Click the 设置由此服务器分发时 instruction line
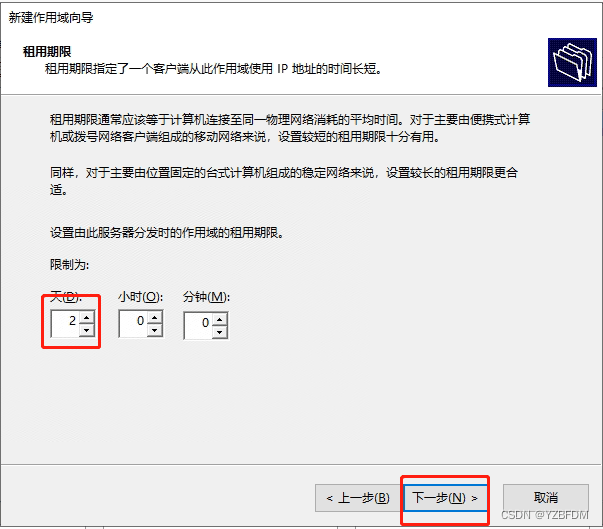This screenshot has width=603, height=529. coord(167,233)
